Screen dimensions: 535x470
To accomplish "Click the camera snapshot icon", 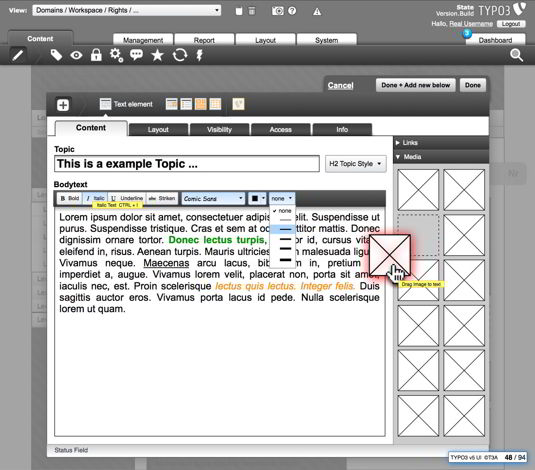I will [278, 11].
